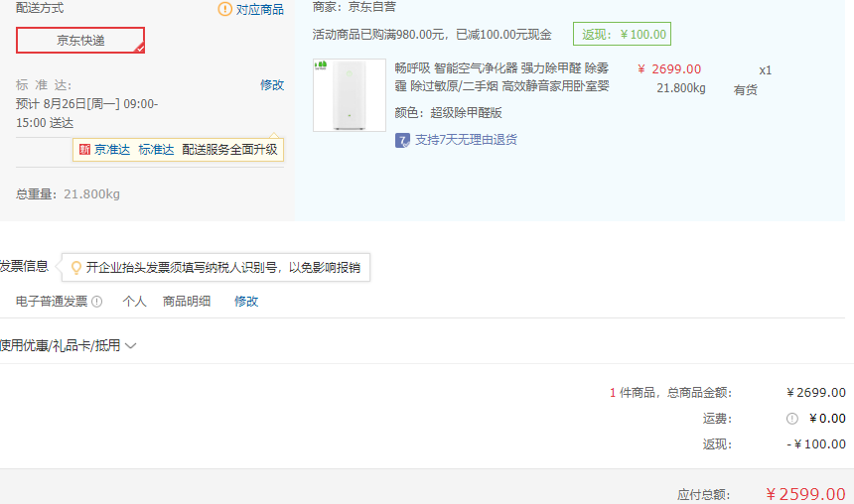Click 总重量: 21.800kg text

coord(68,194)
